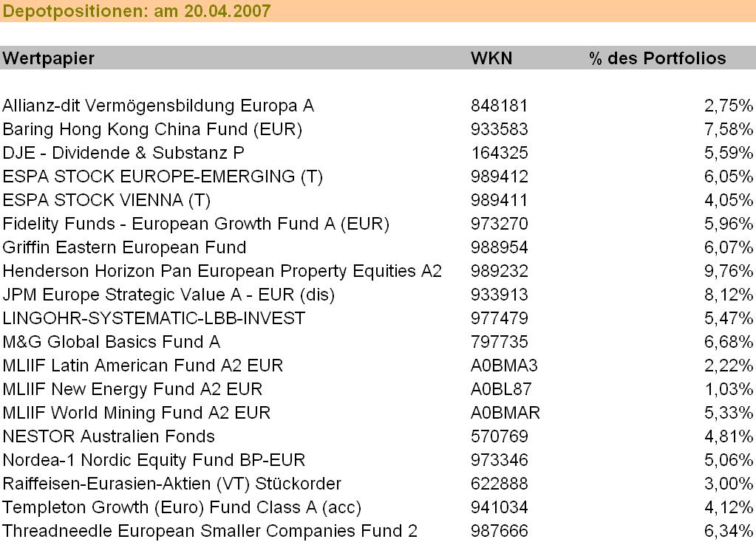Screen dimensions: 756x542
Task: Click the Wertpapier column header
Action: coord(49,58)
